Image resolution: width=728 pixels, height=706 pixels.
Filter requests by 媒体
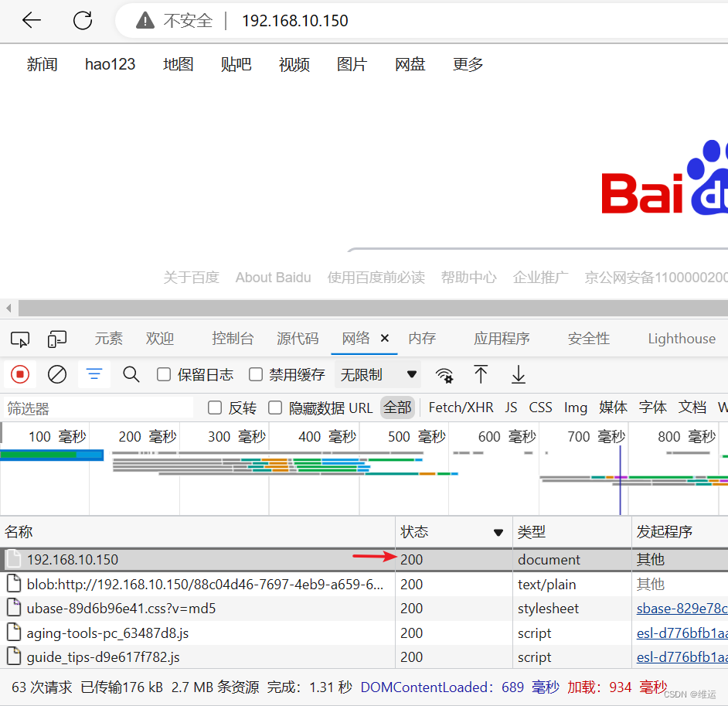point(613,408)
